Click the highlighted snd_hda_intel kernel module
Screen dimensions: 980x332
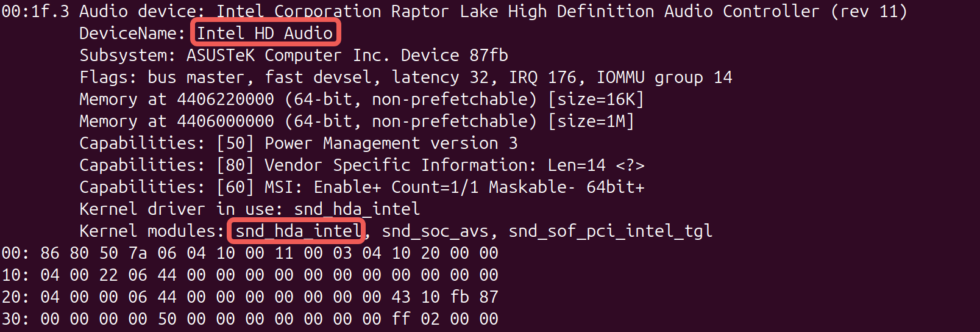298,231
